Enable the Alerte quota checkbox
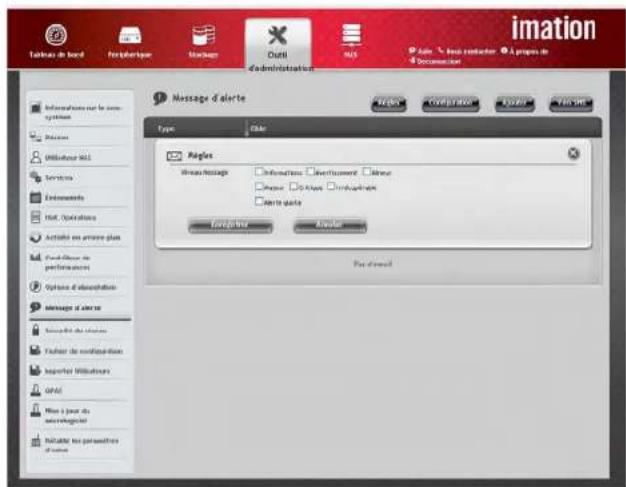 259,201
